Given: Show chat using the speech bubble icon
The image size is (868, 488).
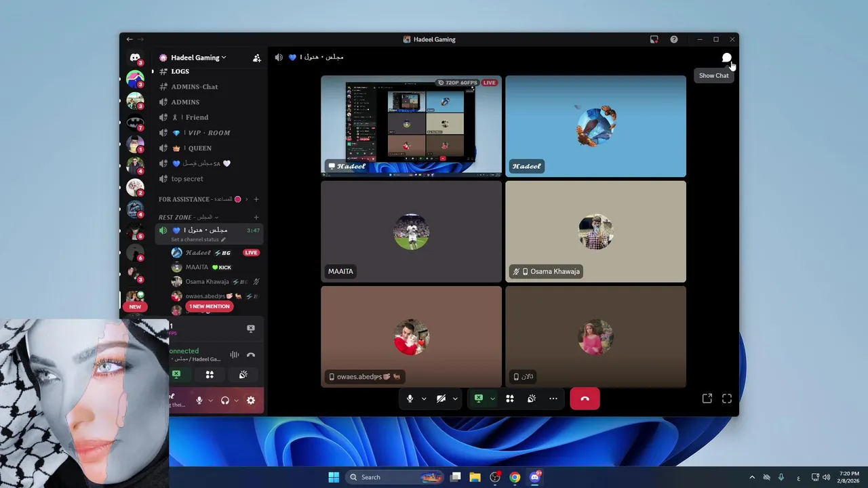Looking at the screenshot, I should (726, 58).
